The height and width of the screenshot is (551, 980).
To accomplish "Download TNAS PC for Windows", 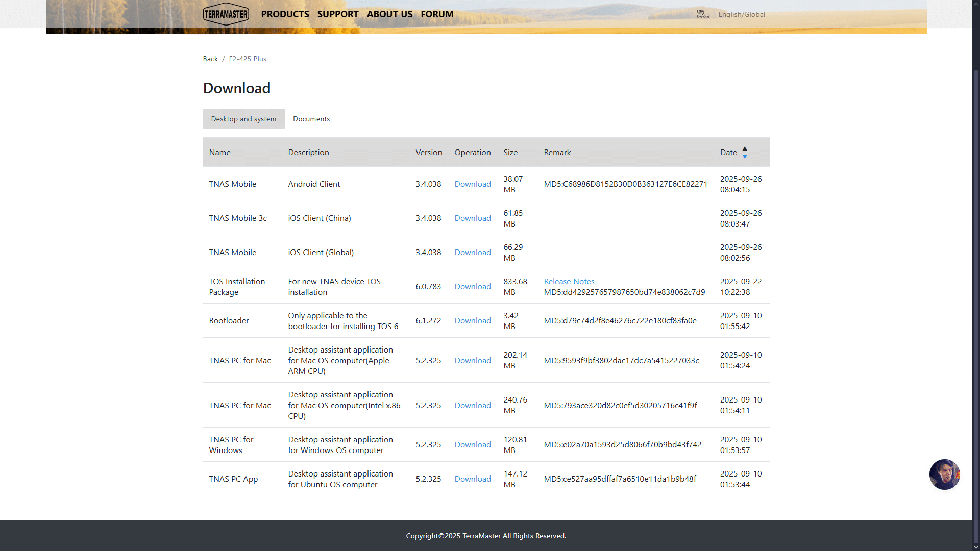I will (x=473, y=444).
